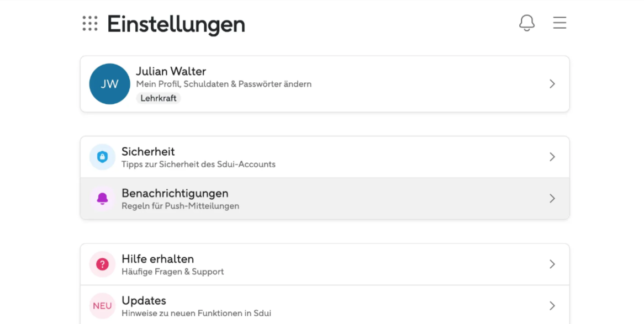Click the purple Benachrichtigungen bell icon
The image size is (644, 324).
(102, 198)
